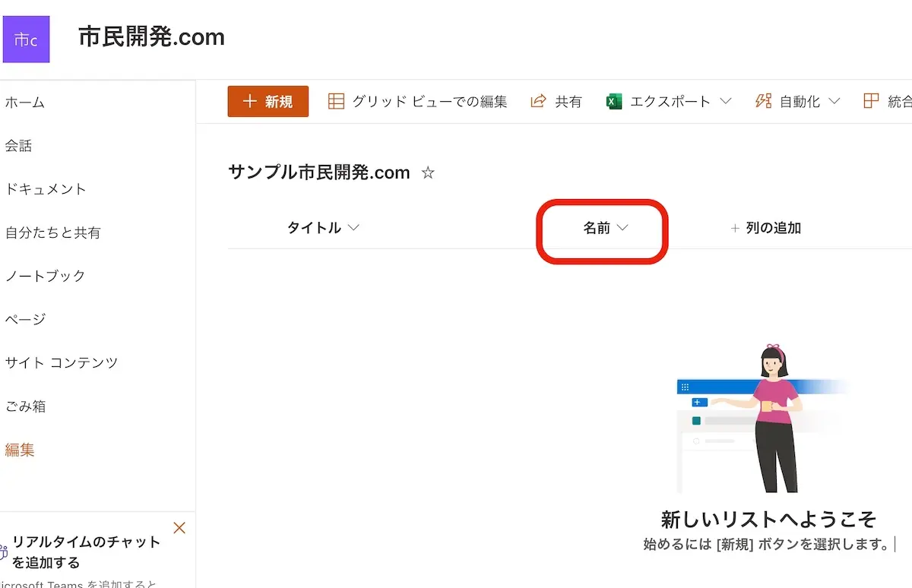Click the Excel export icon
This screenshot has width=912, height=588.
point(614,101)
